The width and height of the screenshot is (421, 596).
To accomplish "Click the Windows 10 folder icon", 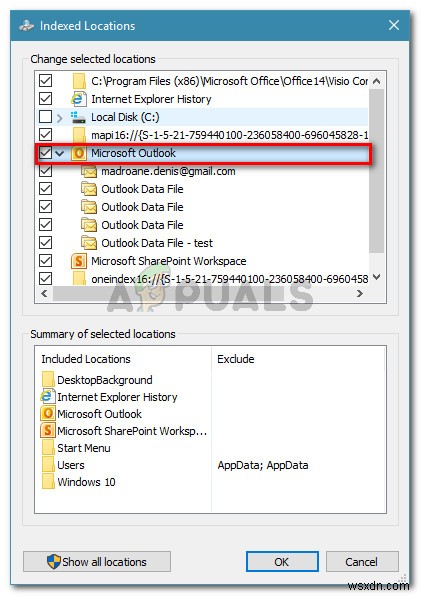I will [48, 482].
